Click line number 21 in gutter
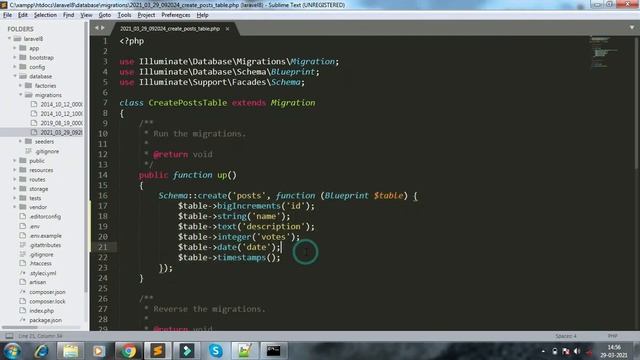The height and width of the screenshot is (360, 640). point(102,247)
